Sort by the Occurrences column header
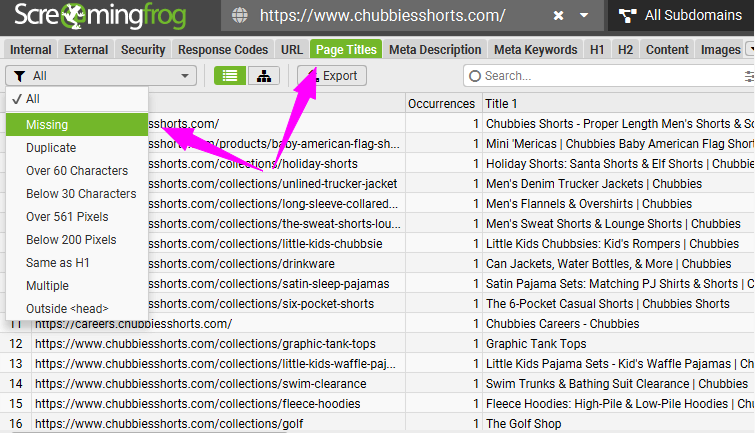Image resolution: width=755 pixels, height=433 pixels. 441,103
